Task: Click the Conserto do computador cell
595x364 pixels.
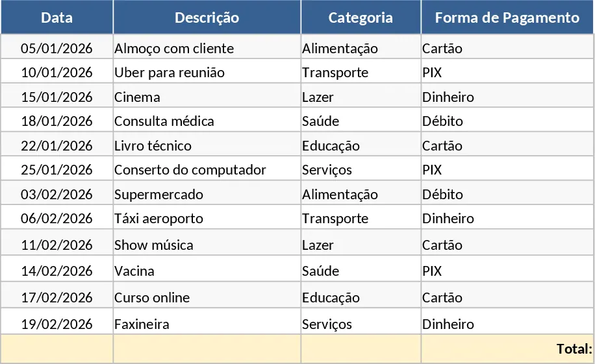Action: point(207,168)
